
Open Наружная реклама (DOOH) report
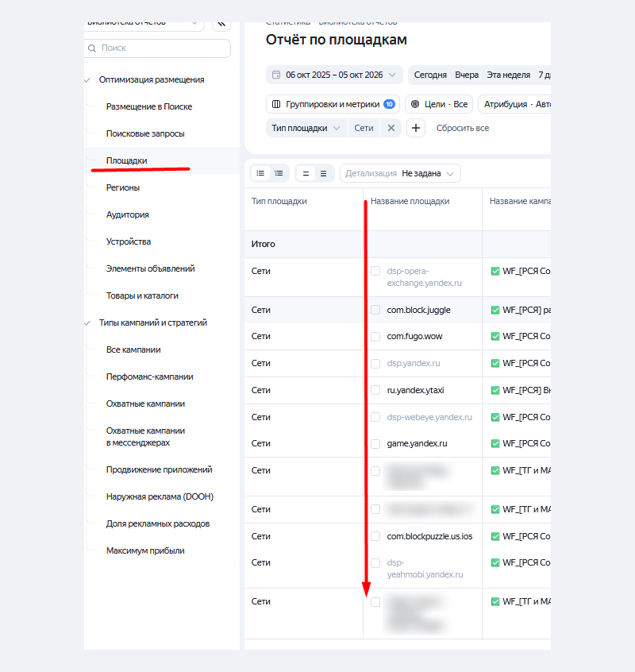pyautogui.click(x=160, y=496)
